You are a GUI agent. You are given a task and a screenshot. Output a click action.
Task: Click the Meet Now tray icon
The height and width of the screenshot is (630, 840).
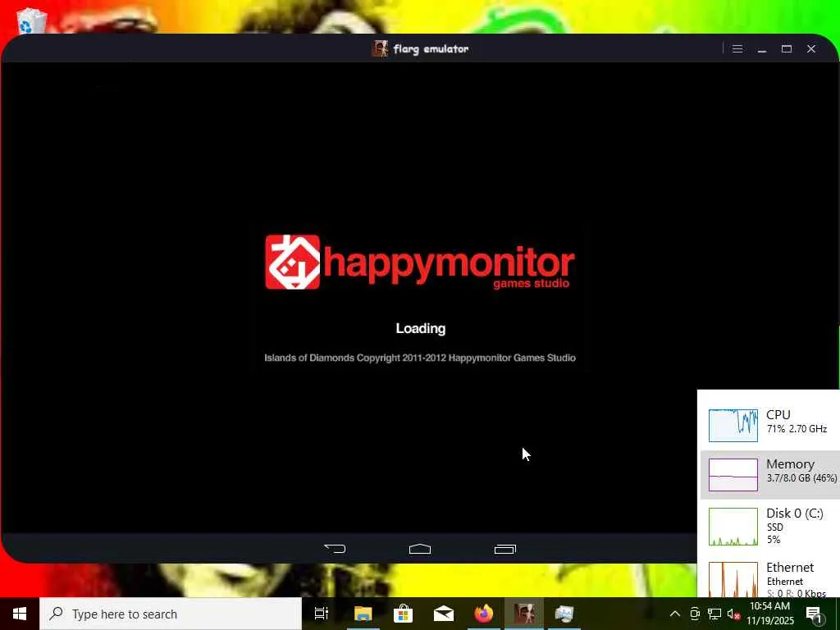(x=695, y=614)
